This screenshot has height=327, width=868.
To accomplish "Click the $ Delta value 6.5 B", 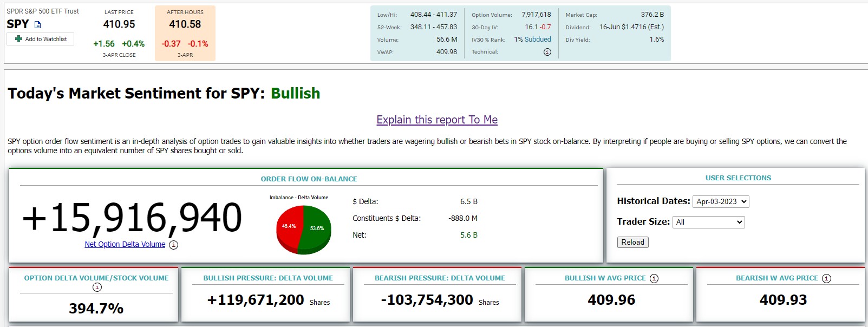I will (x=469, y=201).
